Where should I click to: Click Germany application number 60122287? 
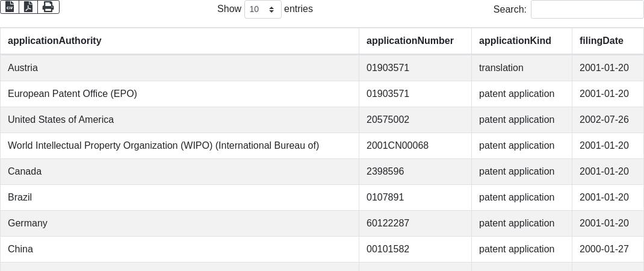(x=388, y=223)
